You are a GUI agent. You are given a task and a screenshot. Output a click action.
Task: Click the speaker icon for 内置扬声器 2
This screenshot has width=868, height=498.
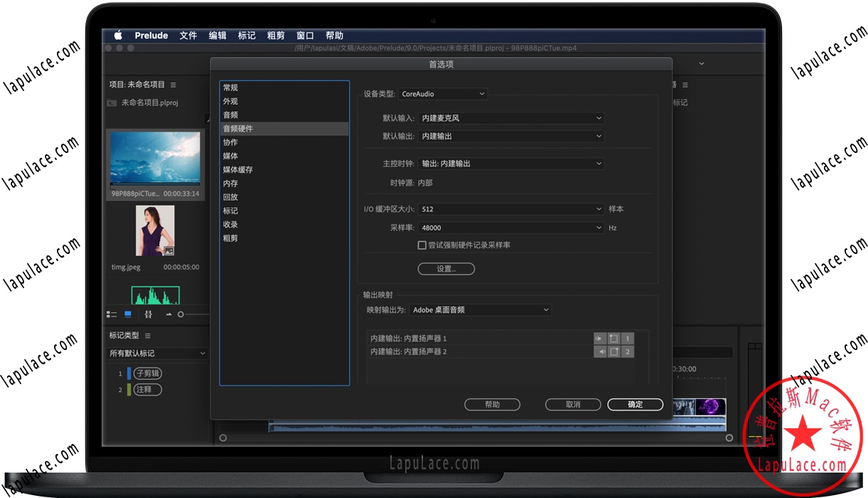(601, 351)
